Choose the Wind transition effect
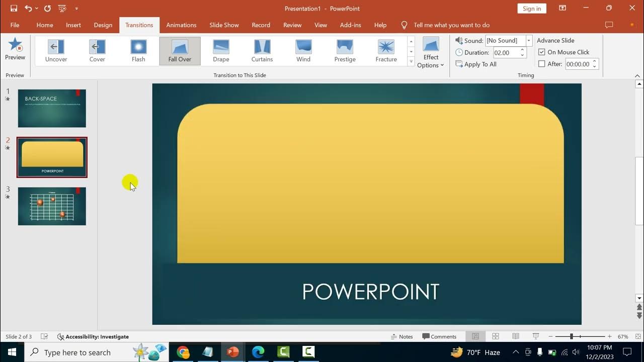This screenshot has height=362, width=644. pyautogui.click(x=303, y=51)
